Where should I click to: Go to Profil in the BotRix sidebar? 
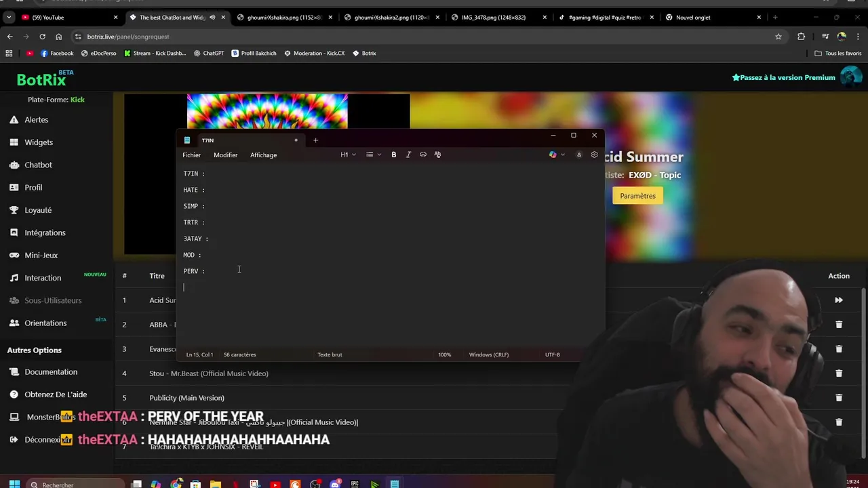click(x=33, y=188)
